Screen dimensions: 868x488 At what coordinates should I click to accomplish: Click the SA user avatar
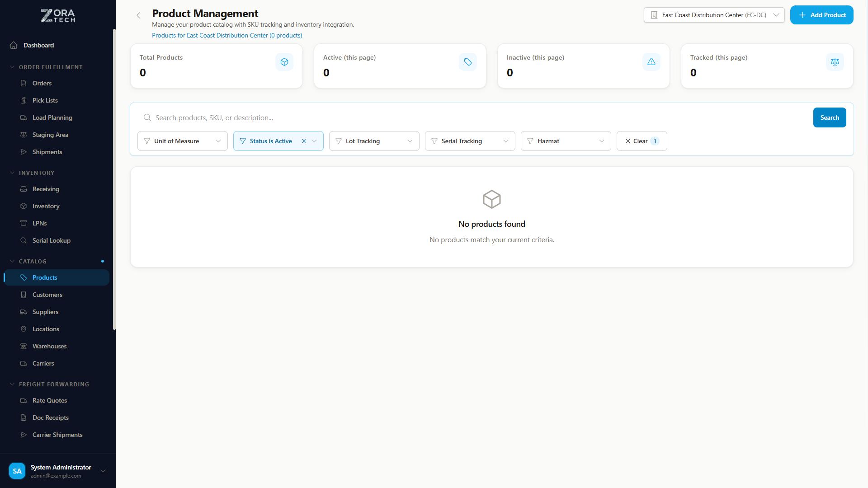[x=17, y=471]
